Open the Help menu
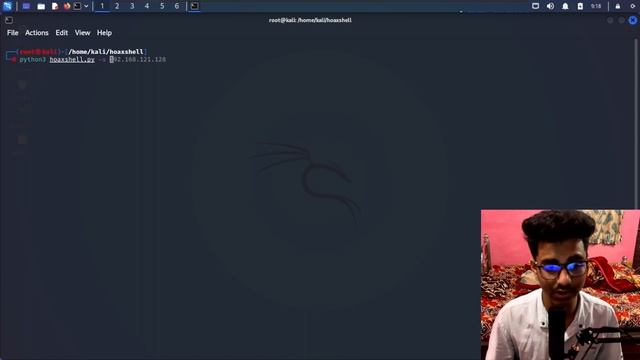Viewport: 640px width, 360px height. (104, 33)
